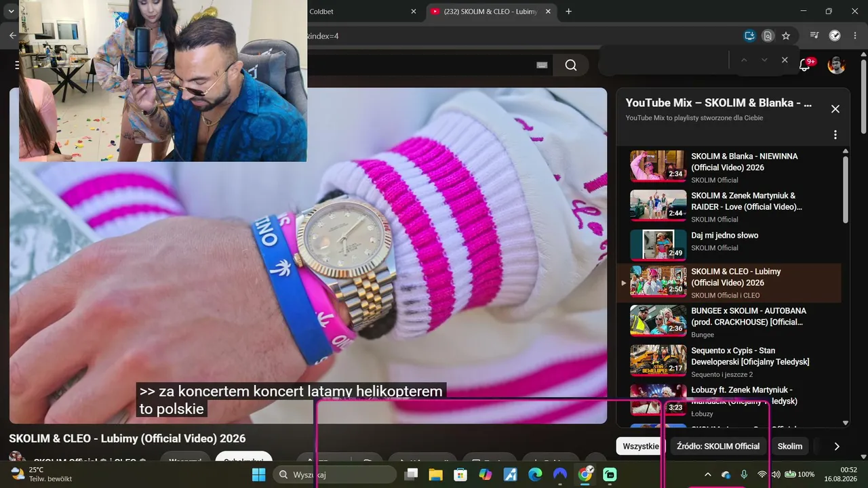The image size is (868, 488).
Task: Open Microsoft Store from the taskbar
Action: [x=460, y=474]
